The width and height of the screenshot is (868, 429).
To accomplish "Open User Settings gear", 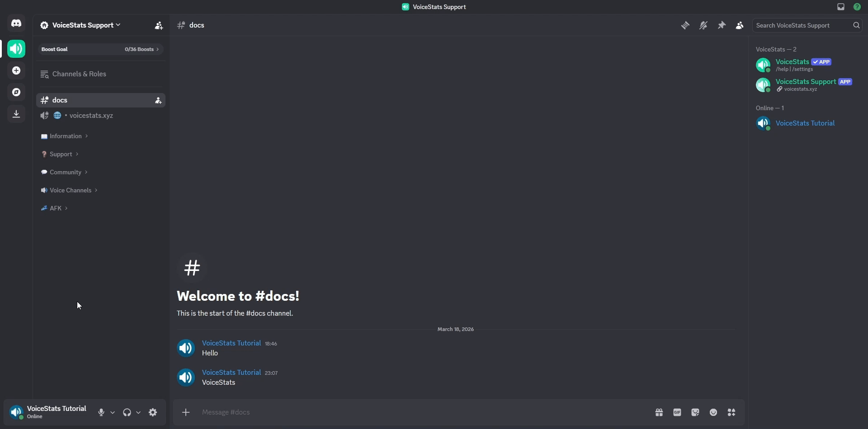I will pyautogui.click(x=153, y=412).
